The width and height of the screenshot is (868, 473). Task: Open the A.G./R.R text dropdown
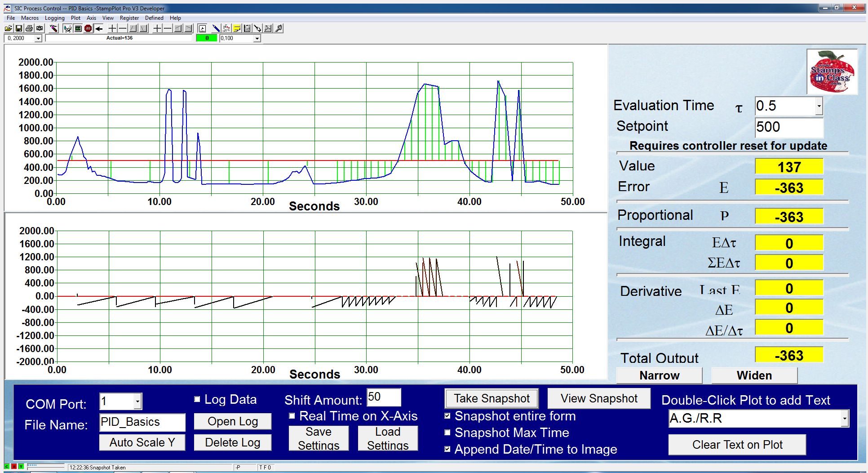[845, 418]
